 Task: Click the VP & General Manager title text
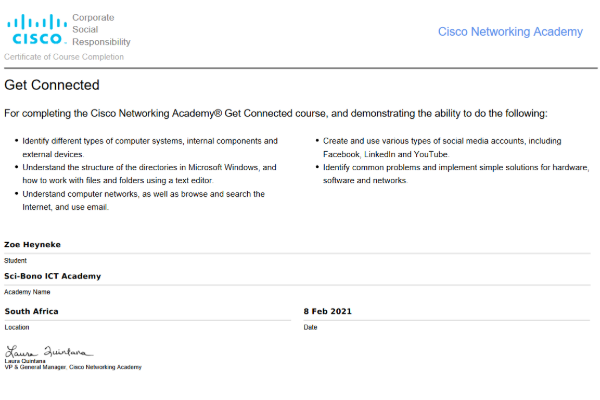pyautogui.click(x=73, y=368)
